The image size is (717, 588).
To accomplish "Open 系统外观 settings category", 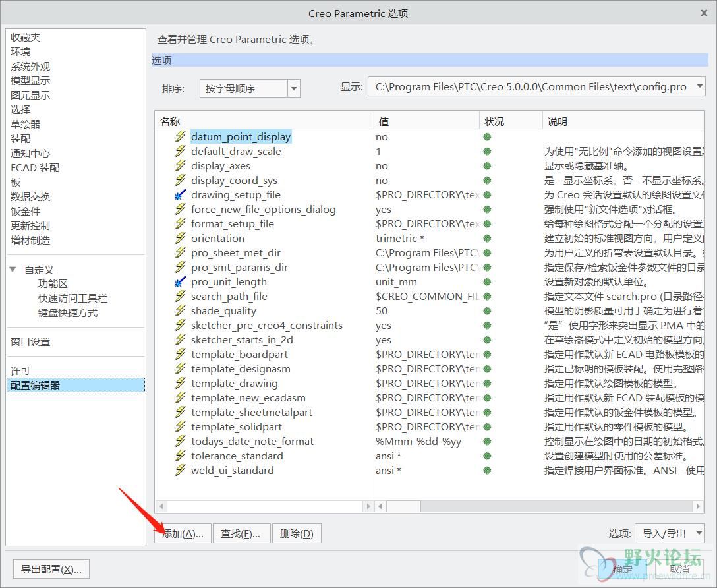I will tap(30, 67).
